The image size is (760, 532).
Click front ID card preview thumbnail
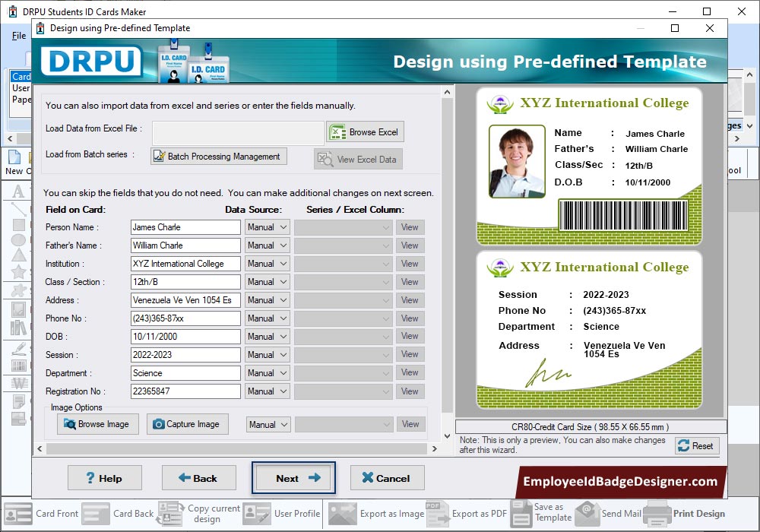coord(589,166)
